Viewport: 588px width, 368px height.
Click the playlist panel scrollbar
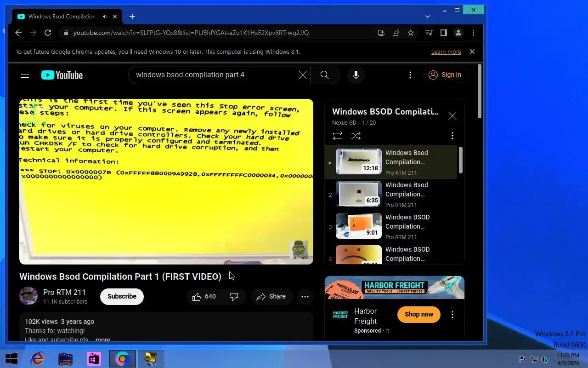click(460, 160)
